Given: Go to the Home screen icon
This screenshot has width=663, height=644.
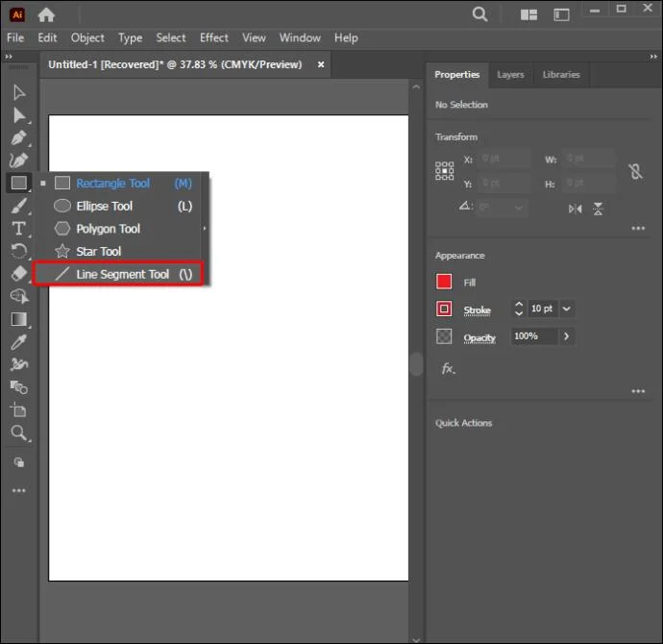Looking at the screenshot, I should 46,15.
